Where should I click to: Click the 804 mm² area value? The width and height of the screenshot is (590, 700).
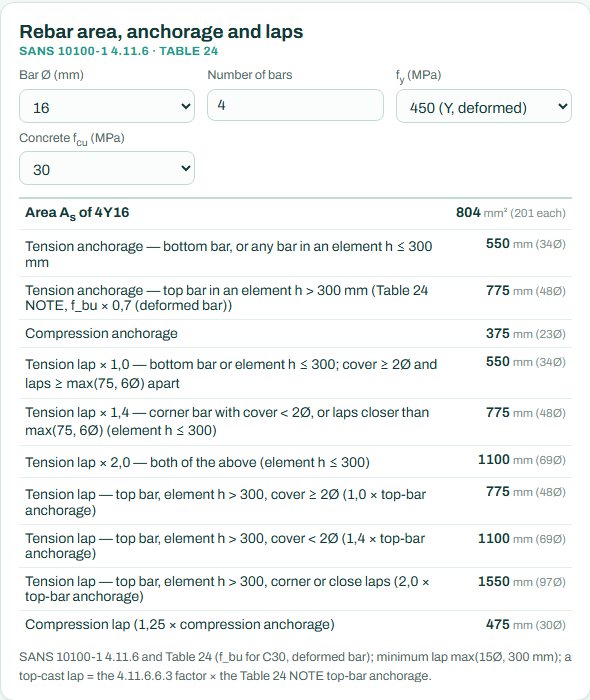[511, 212]
